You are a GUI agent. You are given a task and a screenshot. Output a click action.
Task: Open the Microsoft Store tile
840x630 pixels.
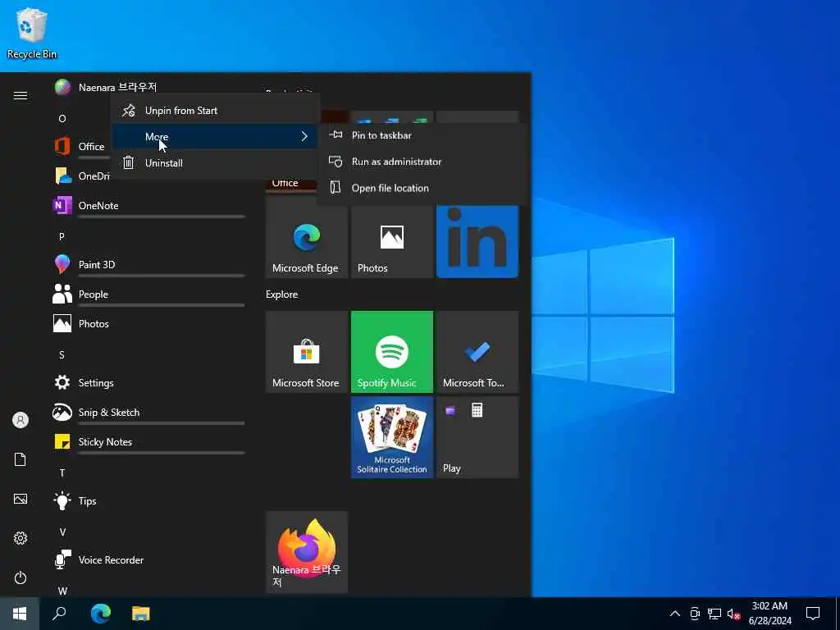pyautogui.click(x=307, y=352)
